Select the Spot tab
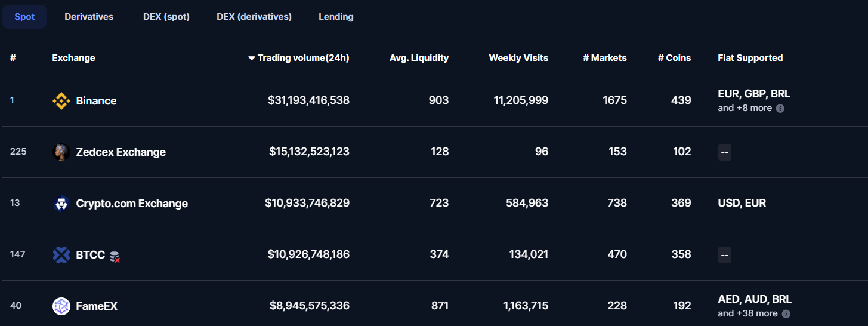Image resolution: width=868 pixels, height=326 pixels. (24, 17)
